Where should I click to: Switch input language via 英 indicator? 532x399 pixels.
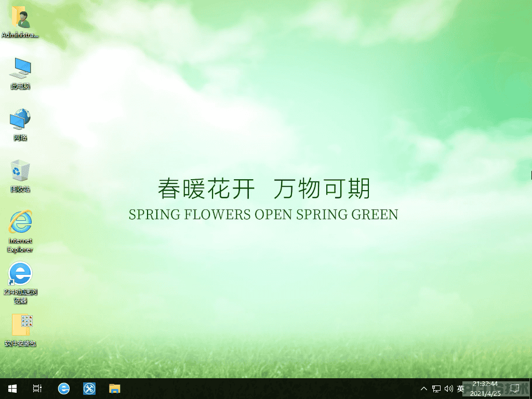pyautogui.click(x=460, y=389)
